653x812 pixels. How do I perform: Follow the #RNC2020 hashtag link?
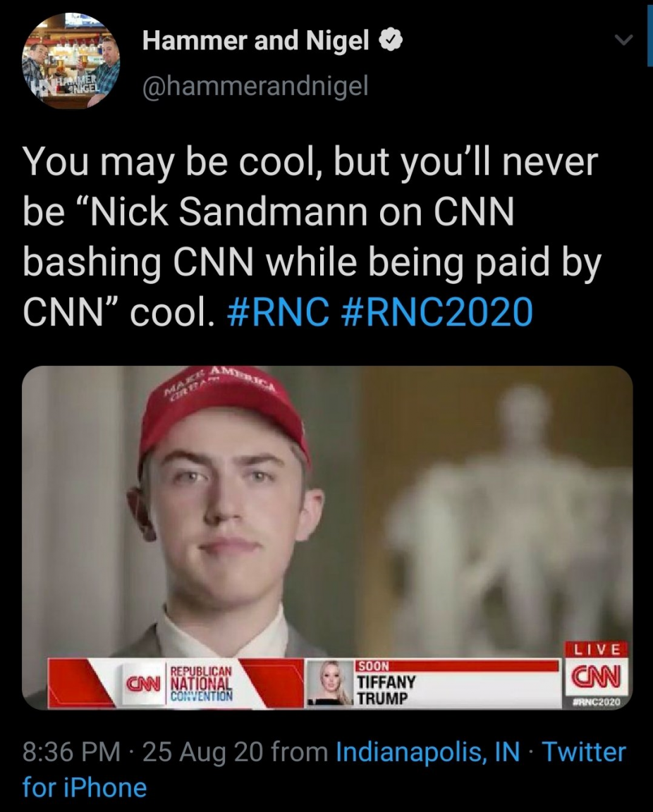[436, 311]
